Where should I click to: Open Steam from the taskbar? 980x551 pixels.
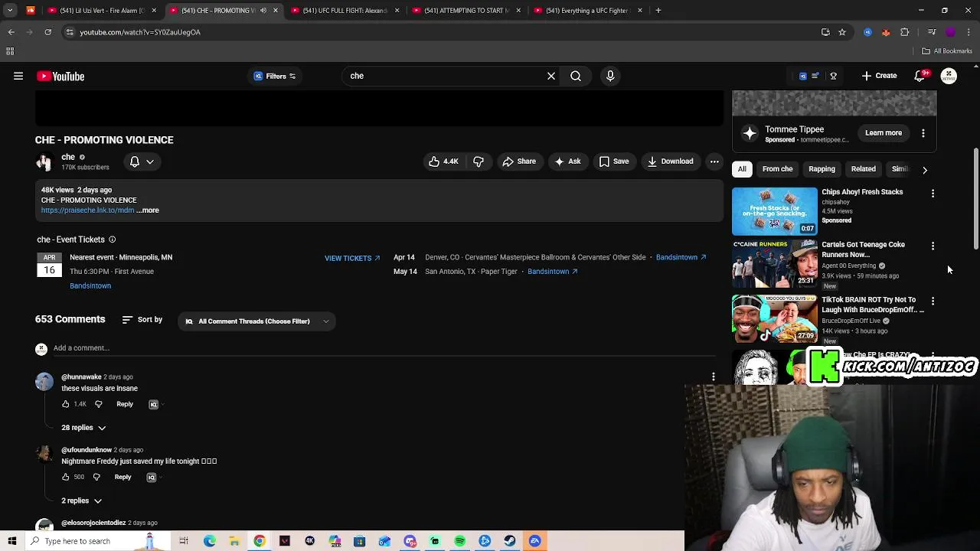[x=510, y=541]
